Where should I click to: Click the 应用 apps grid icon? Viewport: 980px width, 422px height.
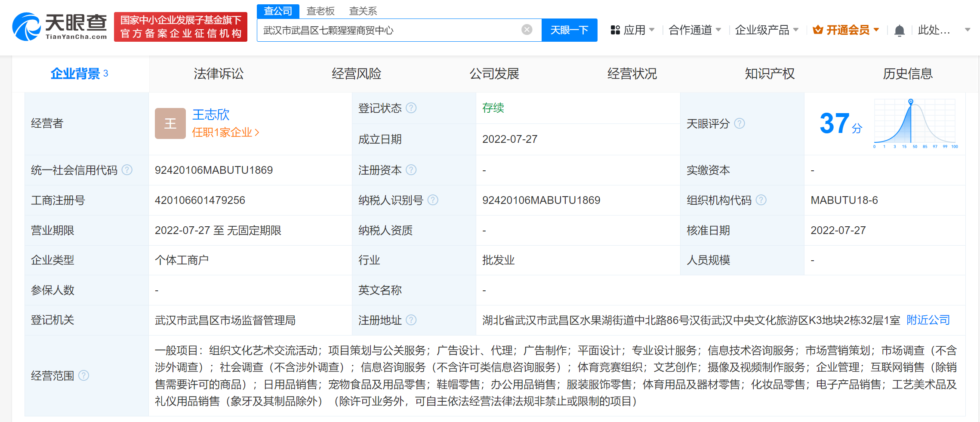point(615,30)
